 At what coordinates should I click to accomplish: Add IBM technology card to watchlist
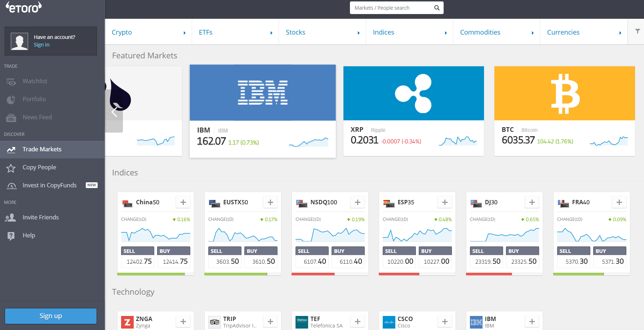[532, 321]
